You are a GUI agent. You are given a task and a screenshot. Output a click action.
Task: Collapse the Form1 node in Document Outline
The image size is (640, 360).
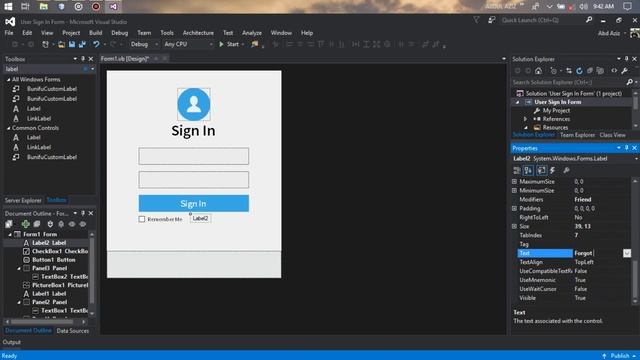10,234
